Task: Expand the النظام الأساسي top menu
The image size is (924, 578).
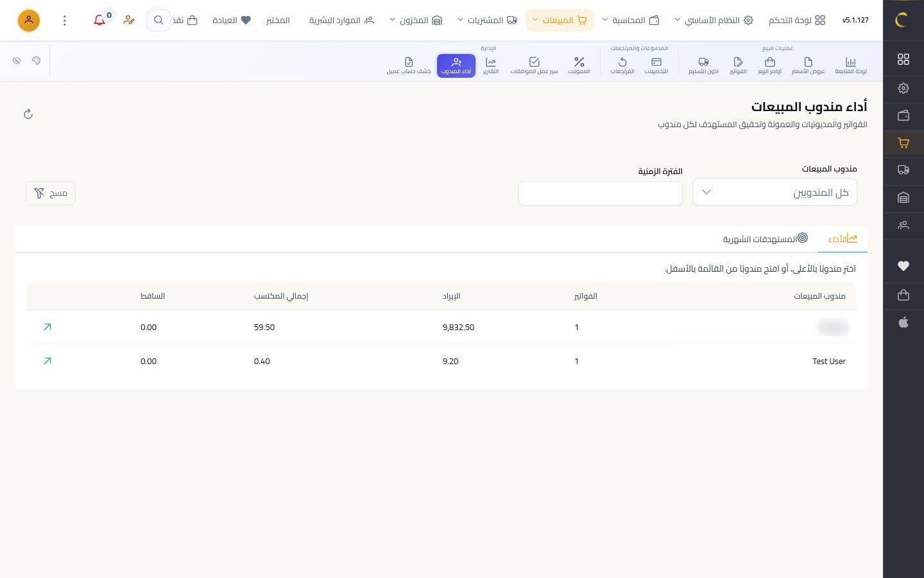Action: (x=714, y=21)
